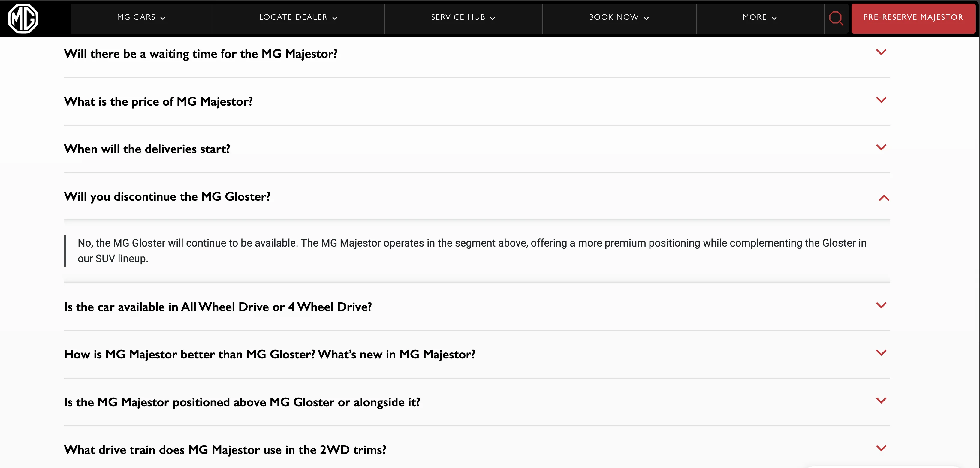The image size is (980, 468).
Task: Expand 'When will the deliveries start?' text
Action: (147, 149)
